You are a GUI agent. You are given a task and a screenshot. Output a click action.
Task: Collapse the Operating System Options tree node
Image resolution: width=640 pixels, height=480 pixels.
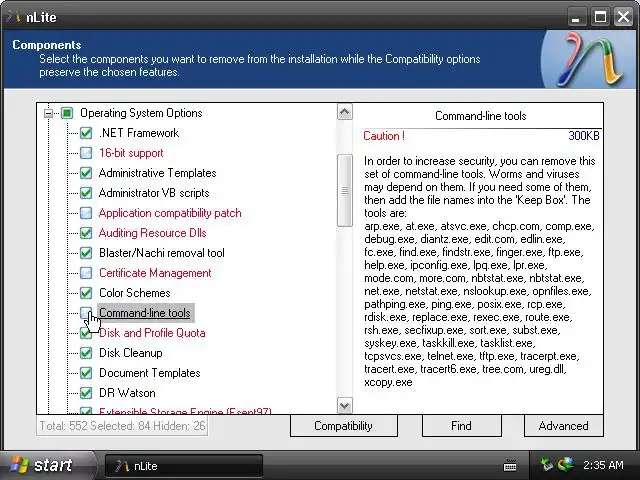point(48,113)
